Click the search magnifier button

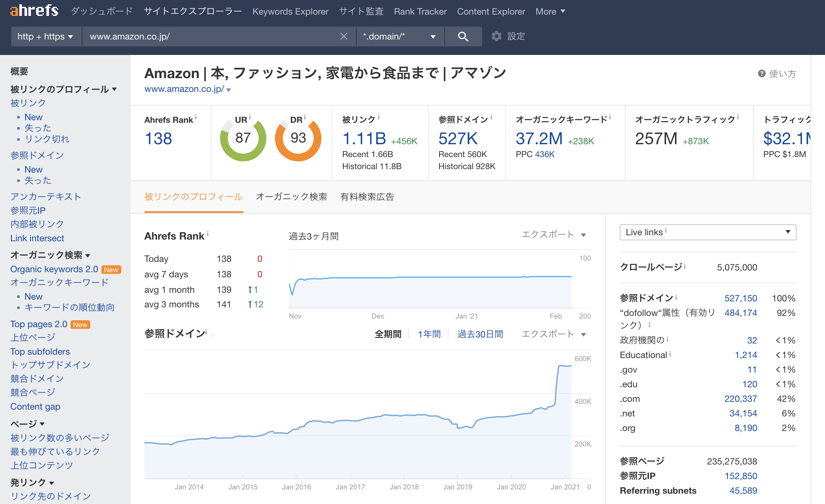click(x=463, y=36)
